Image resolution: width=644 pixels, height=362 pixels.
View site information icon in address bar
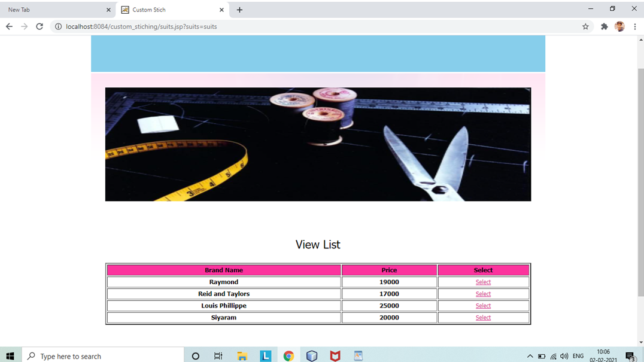point(58,26)
